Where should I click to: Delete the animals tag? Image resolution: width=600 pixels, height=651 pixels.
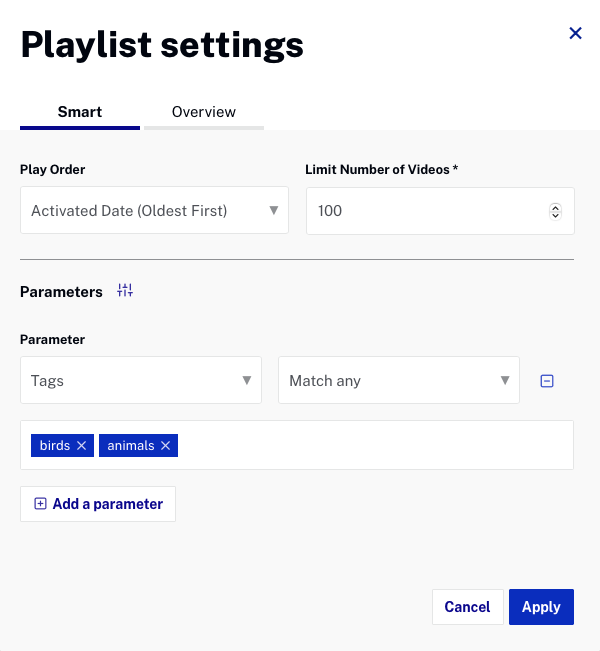pos(166,446)
